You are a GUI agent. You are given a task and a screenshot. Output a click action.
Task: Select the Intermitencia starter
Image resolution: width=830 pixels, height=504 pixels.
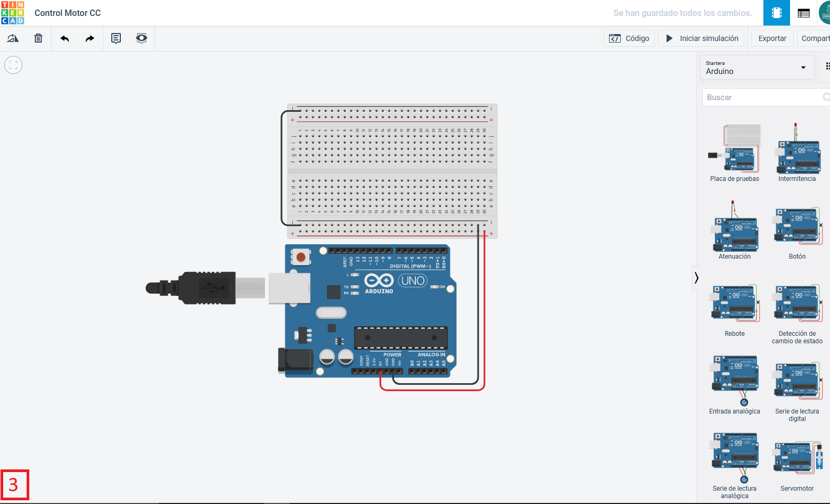[x=797, y=153]
